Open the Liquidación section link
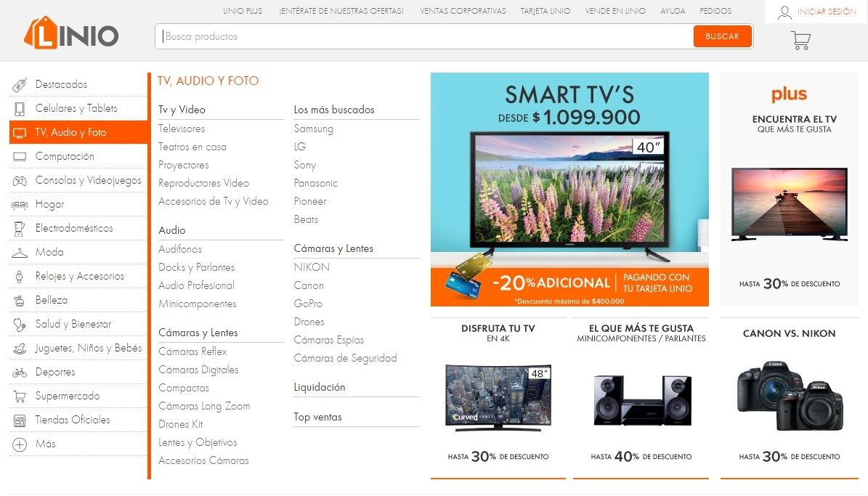The height and width of the screenshot is (496, 868). (320, 388)
